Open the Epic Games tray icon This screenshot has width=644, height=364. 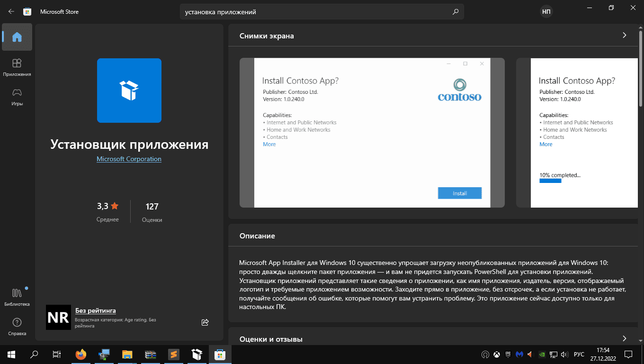[508, 354]
